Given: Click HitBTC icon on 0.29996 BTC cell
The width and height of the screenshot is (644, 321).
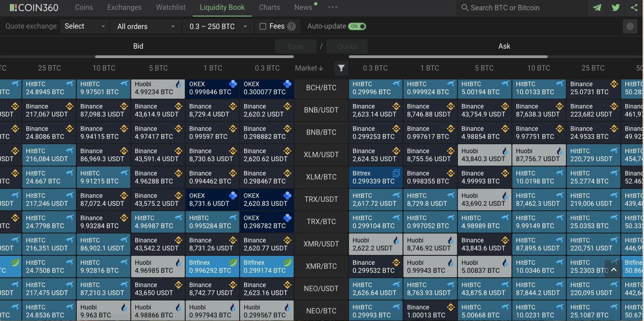Looking at the screenshot, I should pyautogui.click(x=396, y=84).
